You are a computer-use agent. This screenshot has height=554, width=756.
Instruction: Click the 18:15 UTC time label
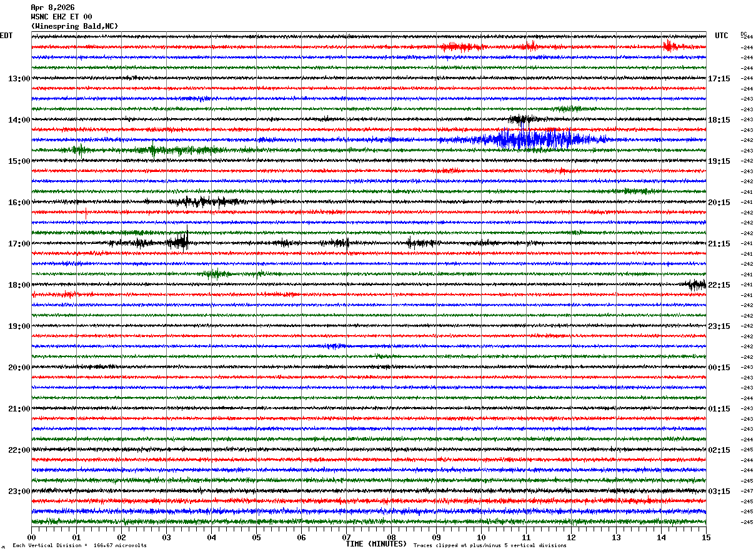(x=719, y=120)
